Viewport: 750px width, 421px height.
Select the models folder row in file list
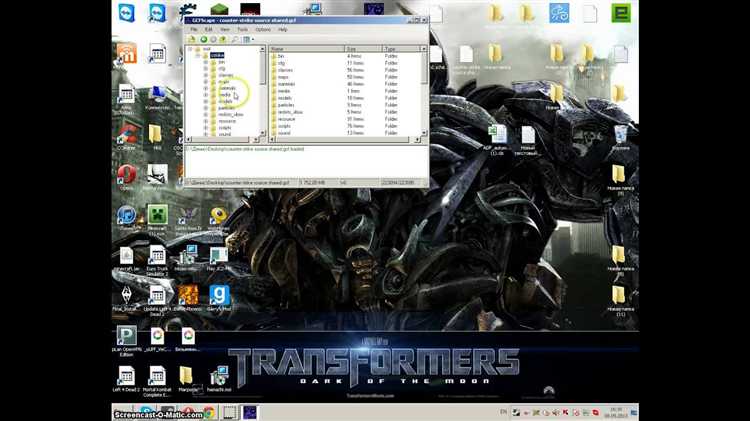(x=345, y=98)
